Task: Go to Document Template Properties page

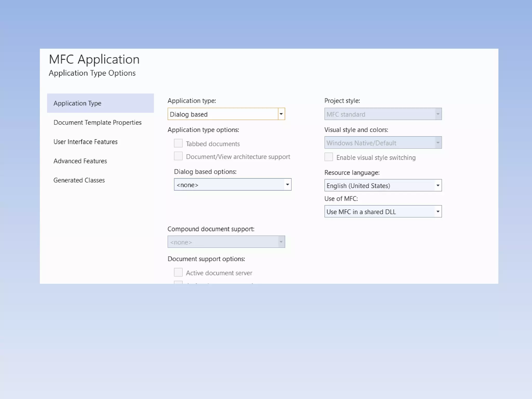Action: (97, 122)
